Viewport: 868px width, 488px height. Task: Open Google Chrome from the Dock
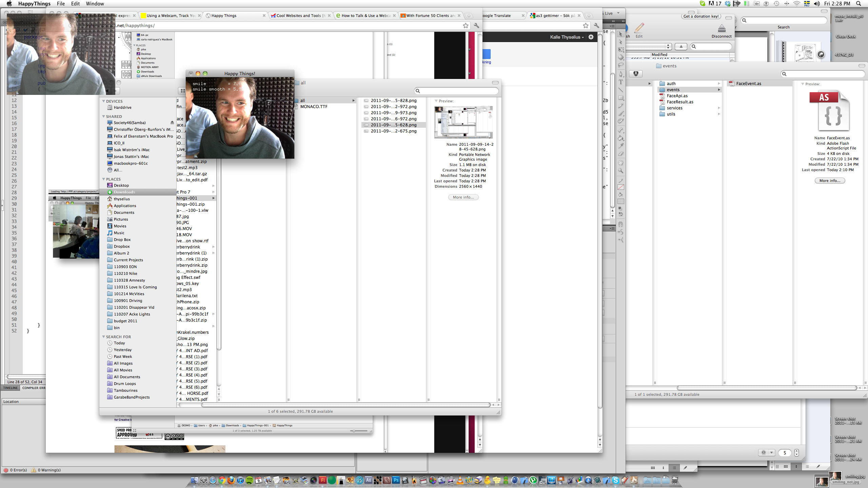coord(222,480)
